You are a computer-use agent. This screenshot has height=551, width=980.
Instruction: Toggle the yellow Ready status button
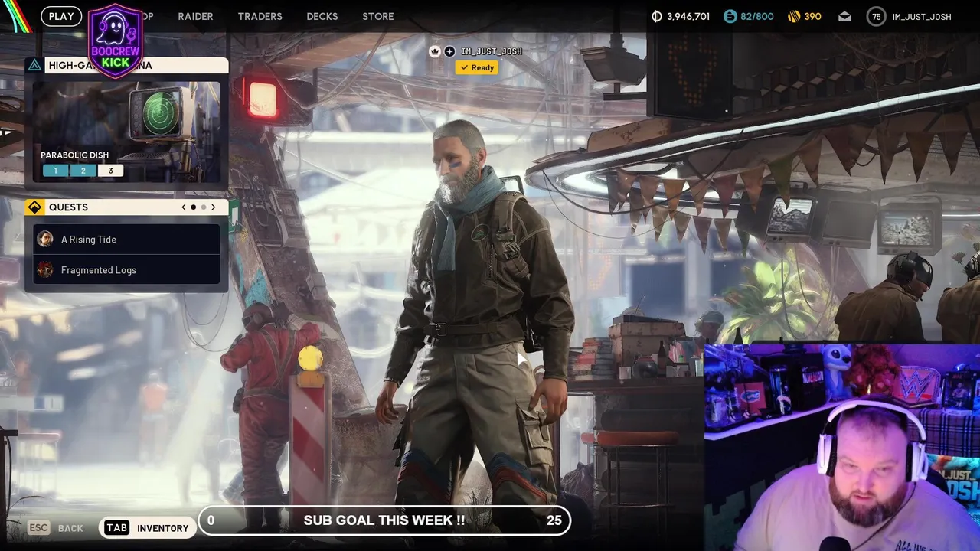click(477, 67)
